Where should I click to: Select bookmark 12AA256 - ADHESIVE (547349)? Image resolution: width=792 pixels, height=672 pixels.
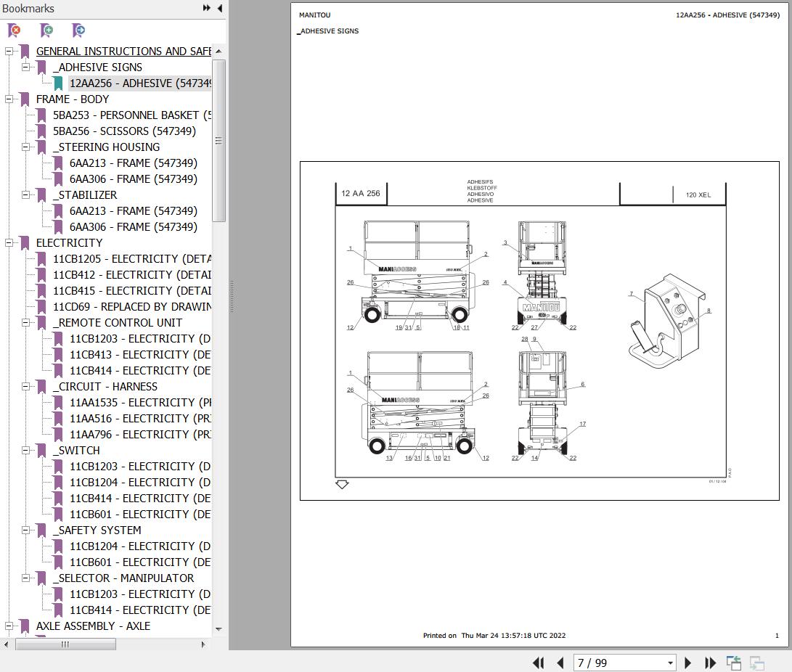[x=140, y=83]
